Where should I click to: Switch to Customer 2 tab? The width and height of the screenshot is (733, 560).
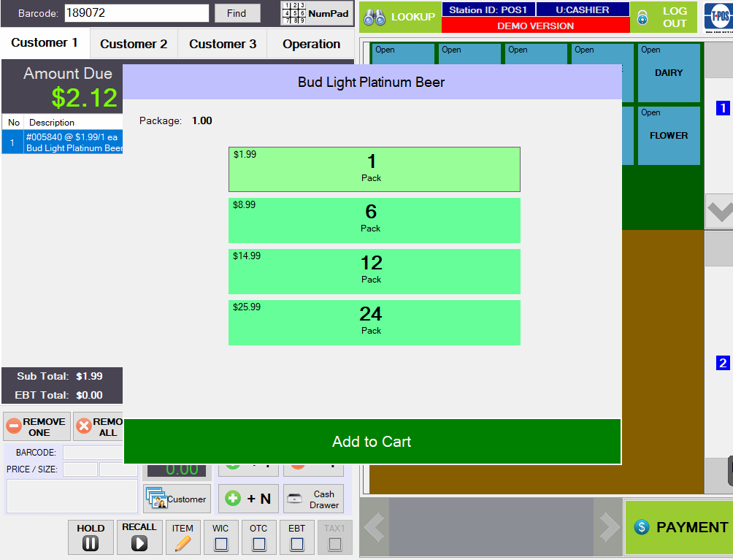134,44
